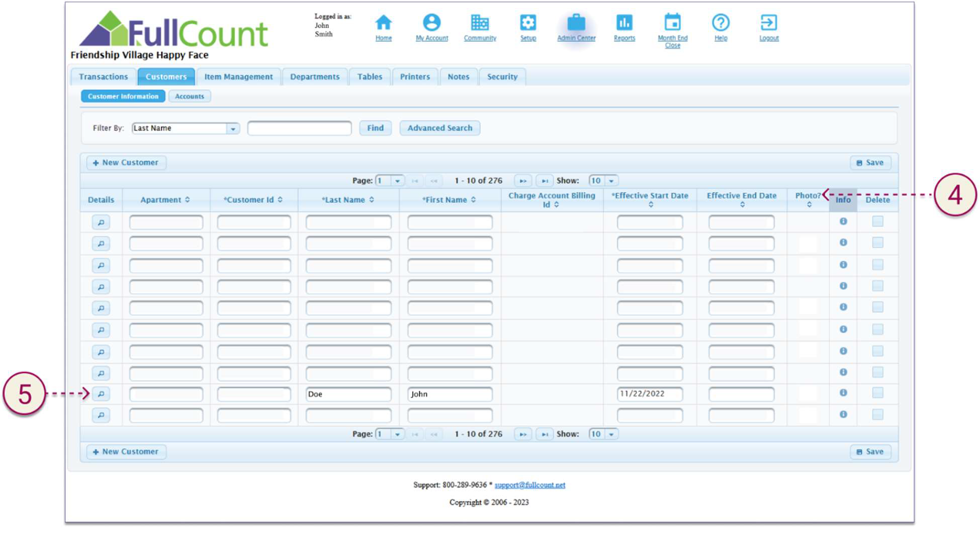Viewport: 980px width, 539px height.
Task: Click the filter search text field
Action: pos(299,128)
